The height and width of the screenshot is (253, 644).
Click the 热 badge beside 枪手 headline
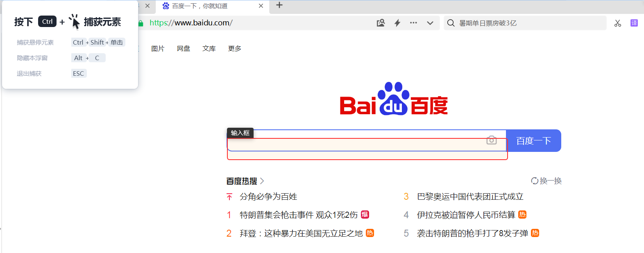(x=535, y=233)
